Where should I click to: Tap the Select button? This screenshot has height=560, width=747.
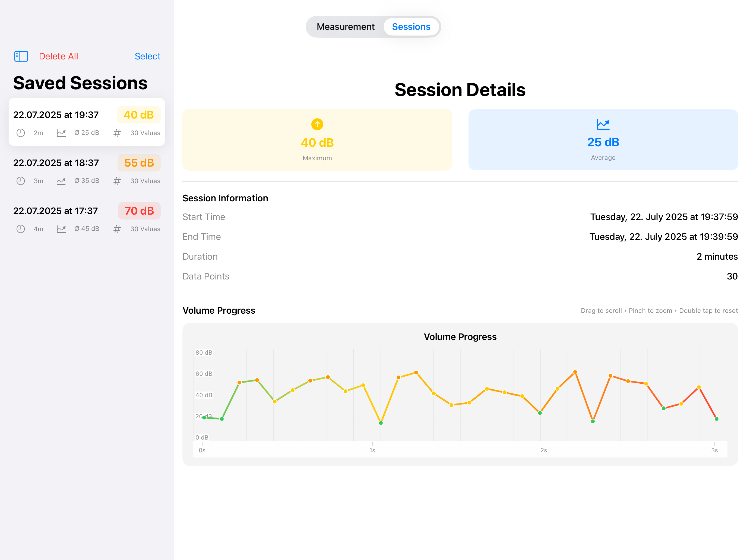[x=148, y=56]
